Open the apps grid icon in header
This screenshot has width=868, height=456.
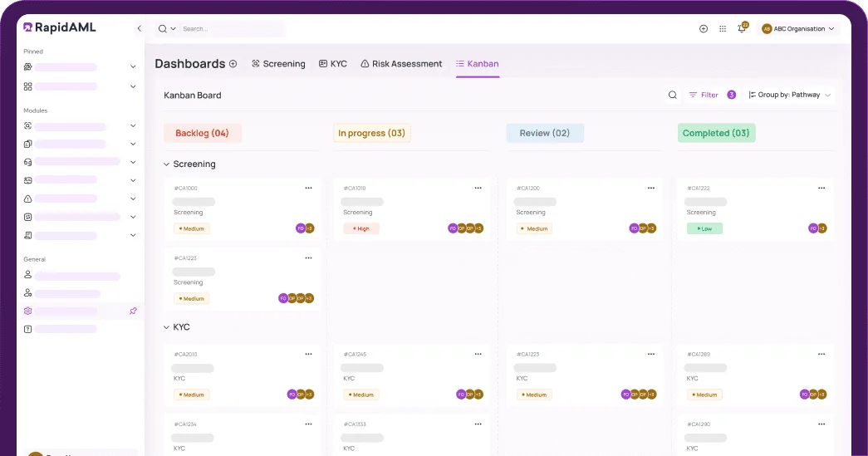tap(723, 29)
